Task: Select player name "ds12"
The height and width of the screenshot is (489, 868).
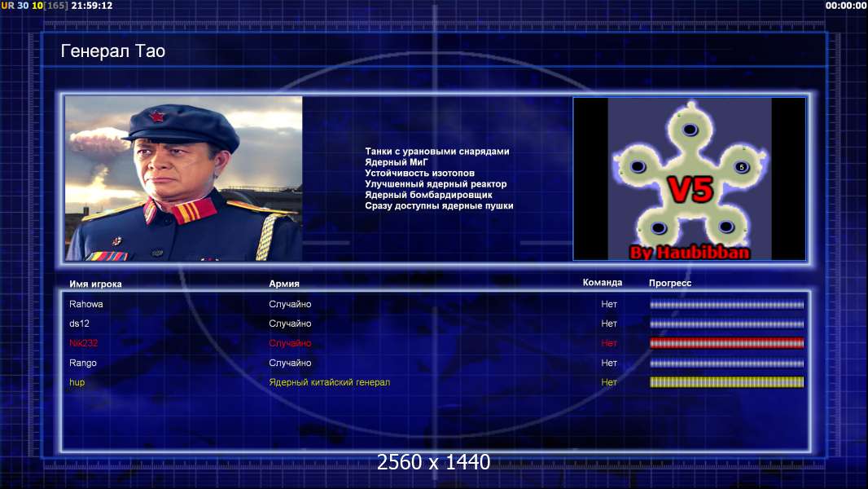Action: coord(79,324)
